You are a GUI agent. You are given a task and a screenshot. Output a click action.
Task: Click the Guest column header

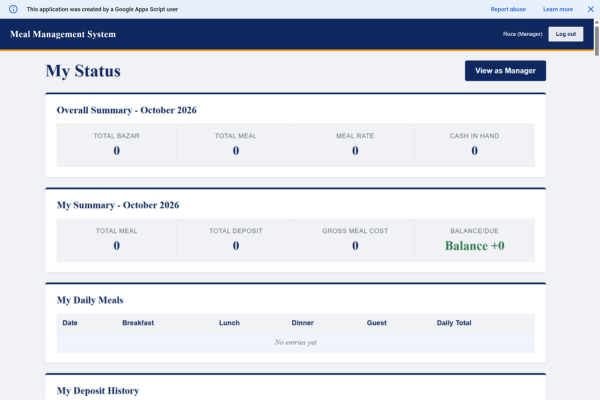click(377, 323)
